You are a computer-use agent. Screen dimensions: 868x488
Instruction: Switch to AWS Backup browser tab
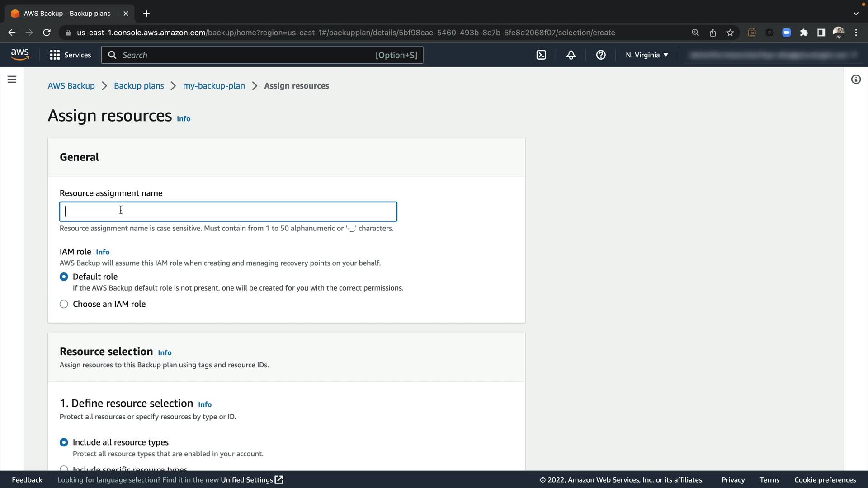pos(68,14)
